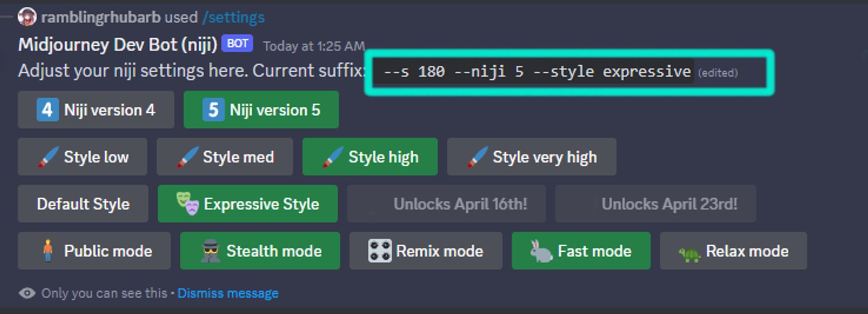Open the /settings command link

pos(234,17)
